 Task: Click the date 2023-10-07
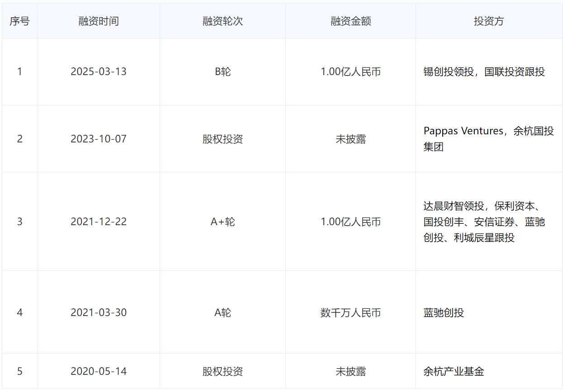[99, 139]
